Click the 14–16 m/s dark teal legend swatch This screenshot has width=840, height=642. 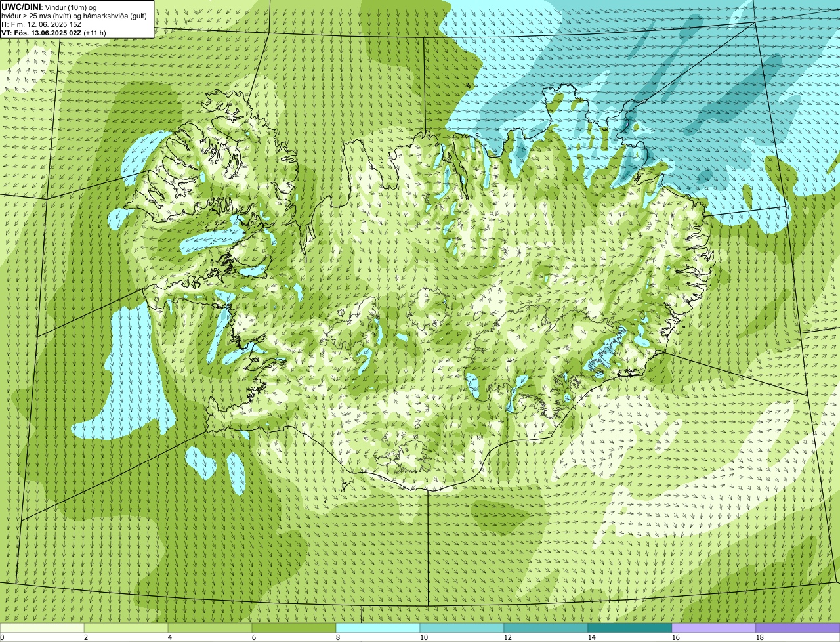pyautogui.click(x=630, y=628)
